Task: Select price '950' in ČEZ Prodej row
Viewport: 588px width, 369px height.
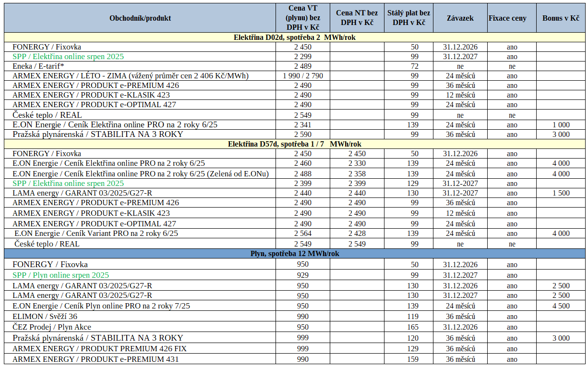Action: pyautogui.click(x=303, y=327)
